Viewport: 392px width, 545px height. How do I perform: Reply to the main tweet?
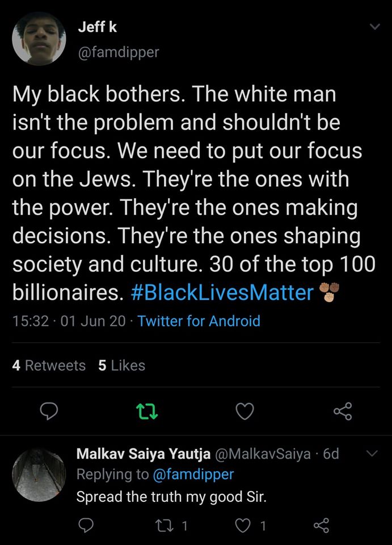pyautogui.click(x=50, y=410)
